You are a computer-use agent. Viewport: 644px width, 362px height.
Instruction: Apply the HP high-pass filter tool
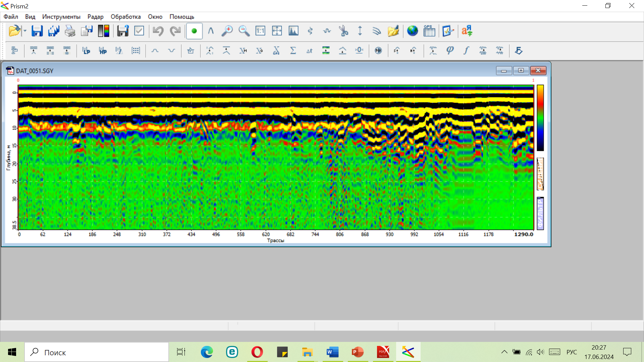click(103, 51)
